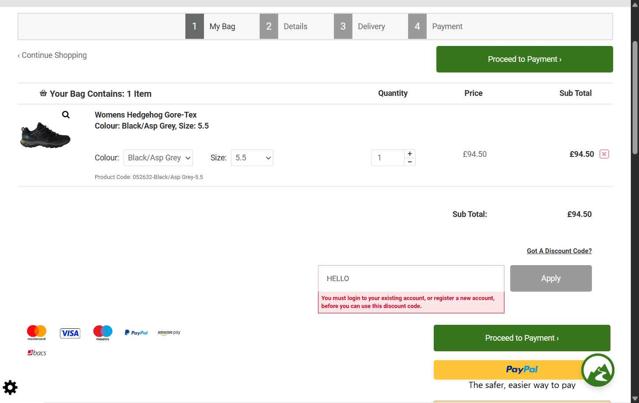Click the yellow PayPal checkout button
Screen dimensions: 639x403
tap(522, 370)
